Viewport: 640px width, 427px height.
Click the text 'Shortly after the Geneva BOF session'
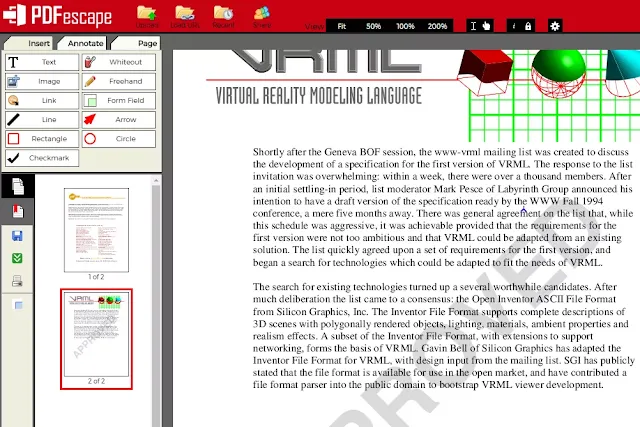[333, 152]
